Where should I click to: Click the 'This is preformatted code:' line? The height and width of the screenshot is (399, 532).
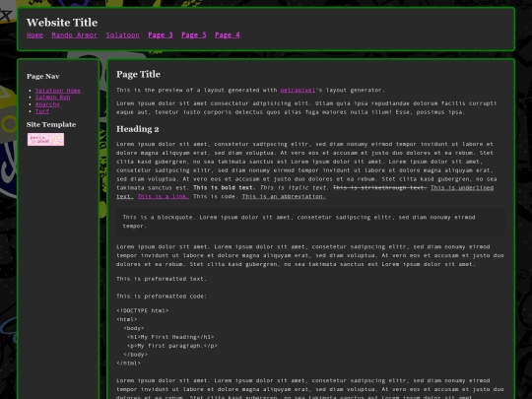pos(162,297)
